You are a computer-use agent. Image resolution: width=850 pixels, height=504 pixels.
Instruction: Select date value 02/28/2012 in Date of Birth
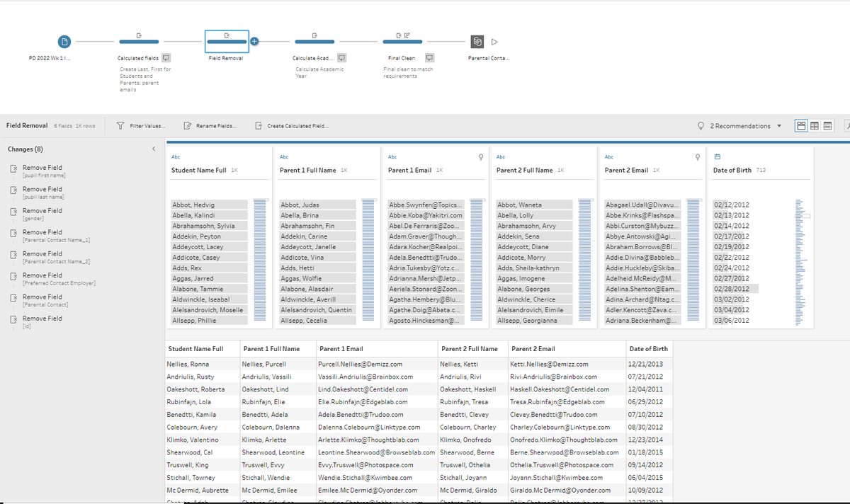[x=736, y=289]
